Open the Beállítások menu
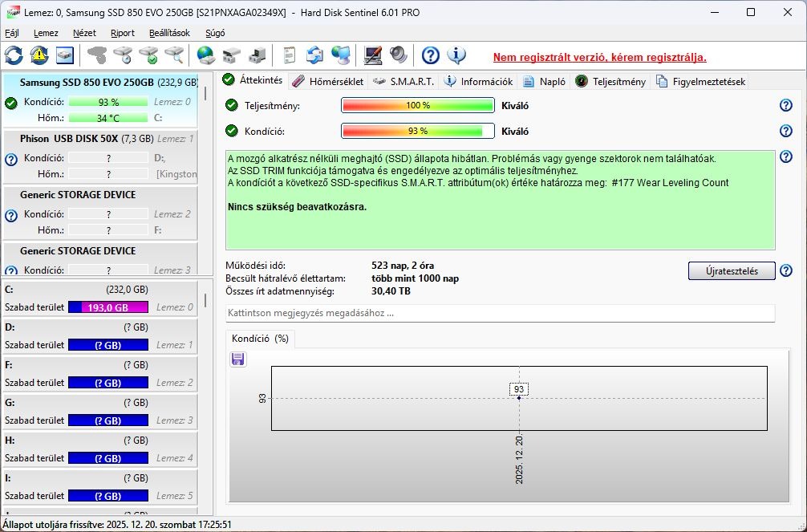 tap(169, 33)
